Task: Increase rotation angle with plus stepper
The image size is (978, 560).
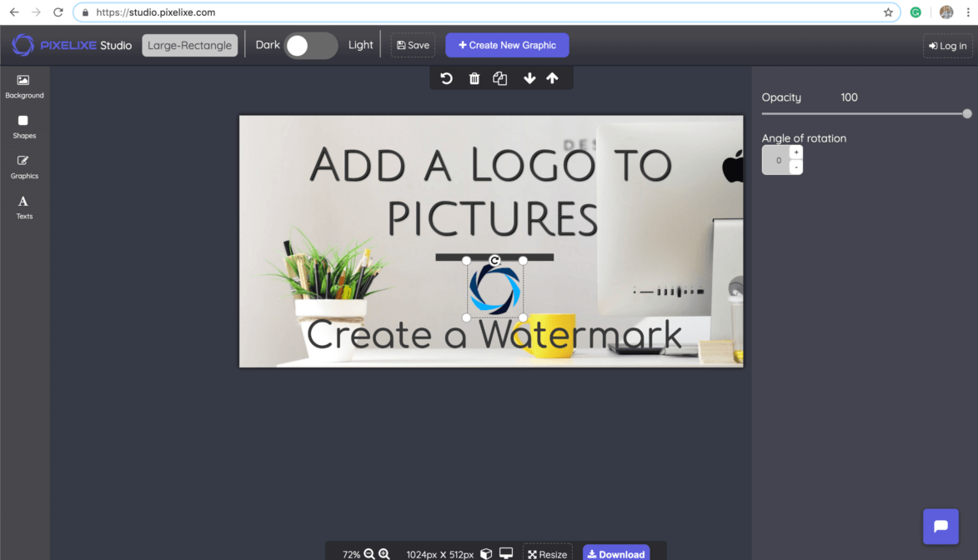Action: 796,152
